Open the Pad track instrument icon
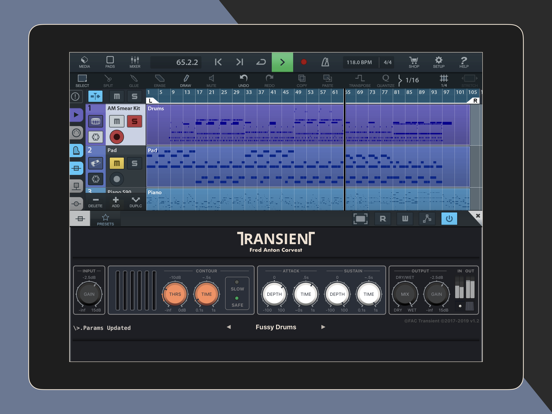The height and width of the screenshot is (414, 552). click(95, 163)
